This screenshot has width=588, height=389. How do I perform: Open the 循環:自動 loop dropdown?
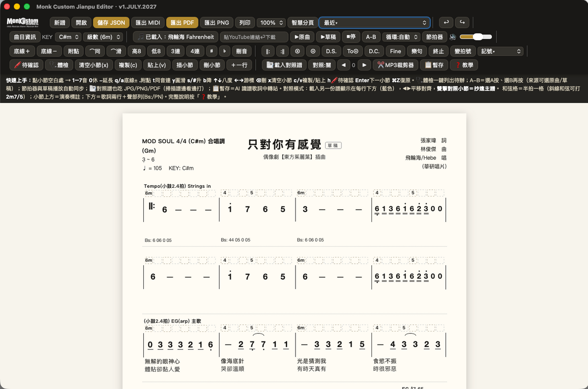(x=401, y=37)
